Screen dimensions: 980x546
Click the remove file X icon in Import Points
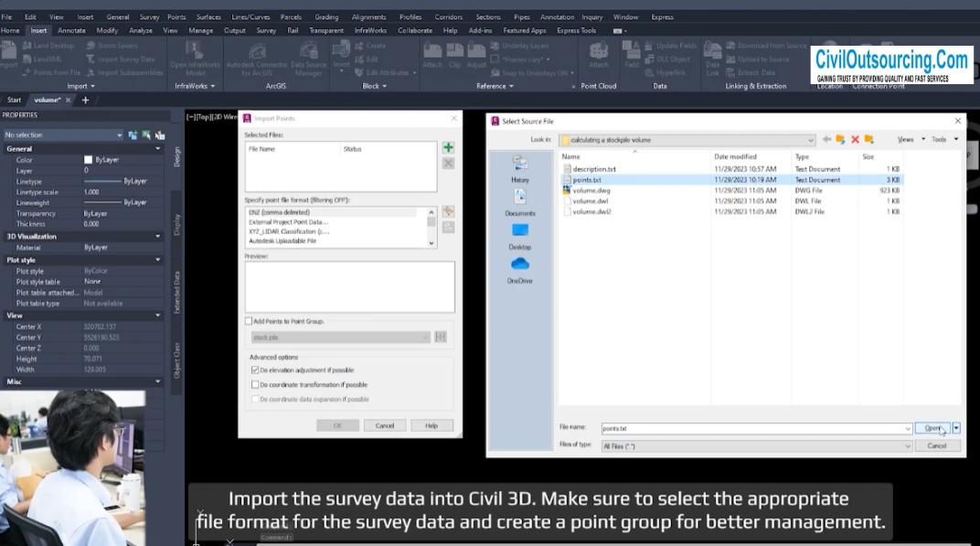pyautogui.click(x=448, y=163)
